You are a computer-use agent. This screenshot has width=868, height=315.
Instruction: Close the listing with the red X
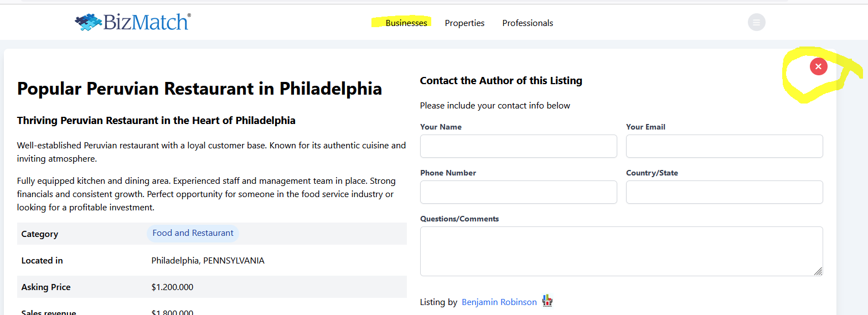point(818,66)
